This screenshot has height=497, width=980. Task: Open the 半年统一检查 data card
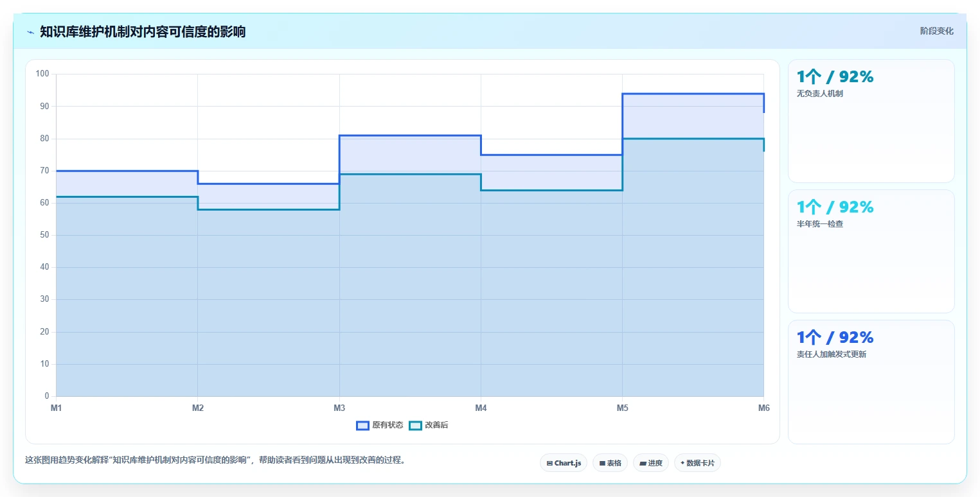tap(871, 251)
